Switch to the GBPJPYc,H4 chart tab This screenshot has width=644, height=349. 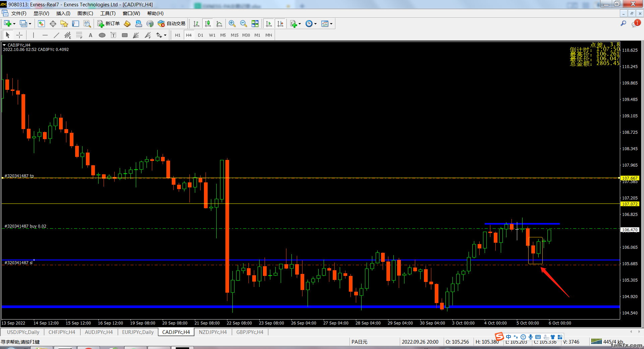[x=250, y=332]
